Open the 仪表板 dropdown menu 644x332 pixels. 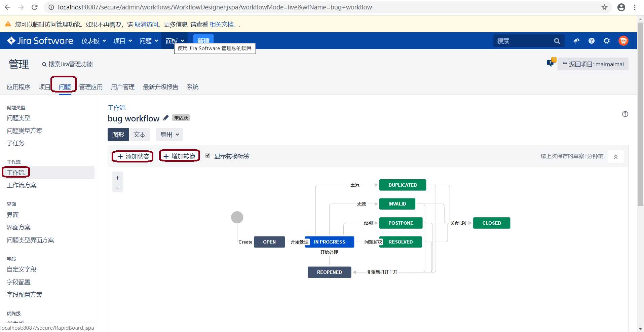coord(94,41)
